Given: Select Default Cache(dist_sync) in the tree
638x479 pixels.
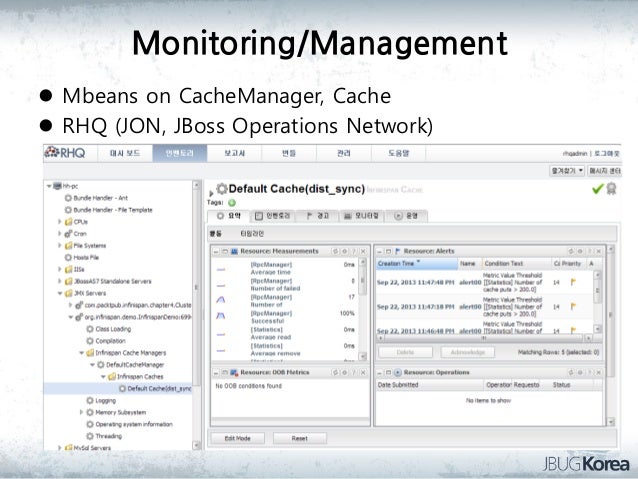Looking at the screenshot, I should click(x=159, y=389).
